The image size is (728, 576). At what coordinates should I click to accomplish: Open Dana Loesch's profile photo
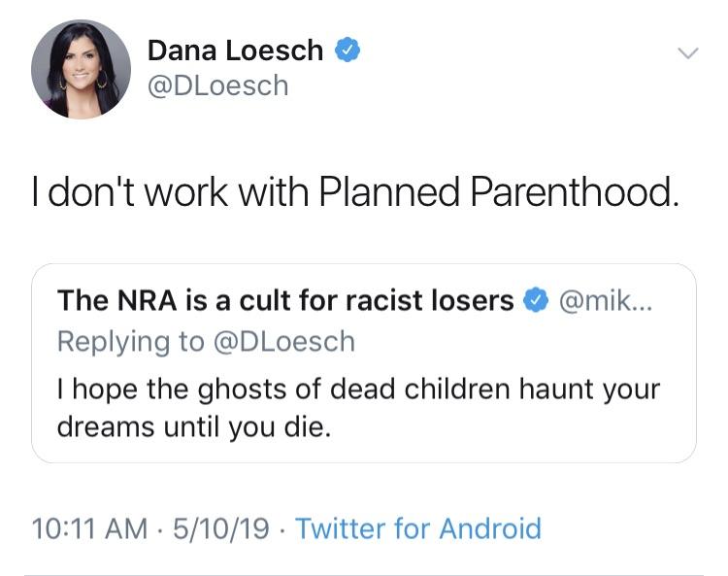(81, 68)
